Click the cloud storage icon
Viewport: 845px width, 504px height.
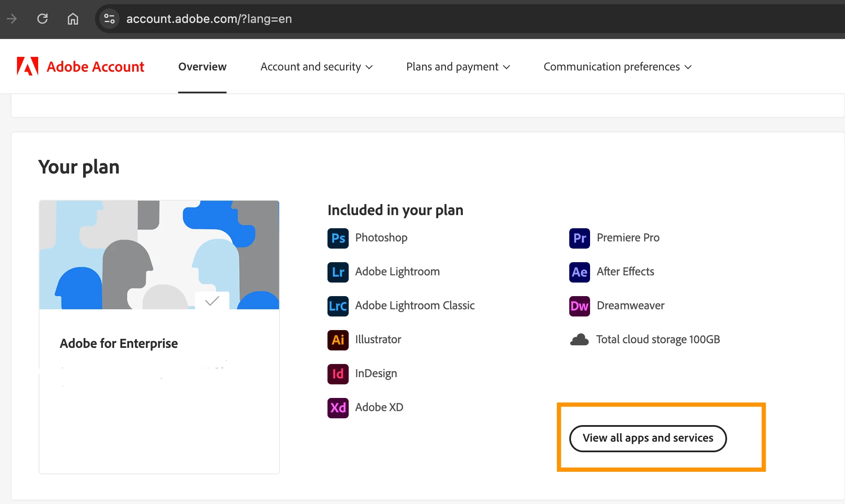pos(579,340)
